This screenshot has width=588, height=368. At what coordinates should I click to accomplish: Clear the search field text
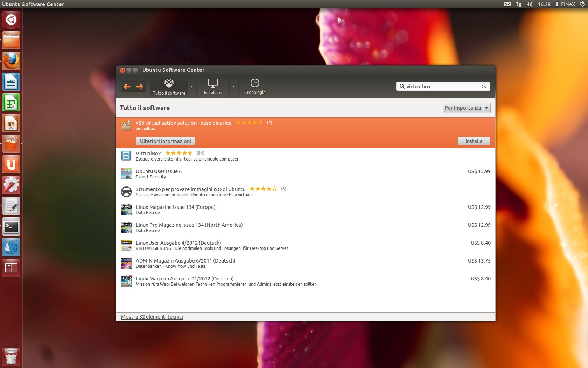click(x=484, y=87)
